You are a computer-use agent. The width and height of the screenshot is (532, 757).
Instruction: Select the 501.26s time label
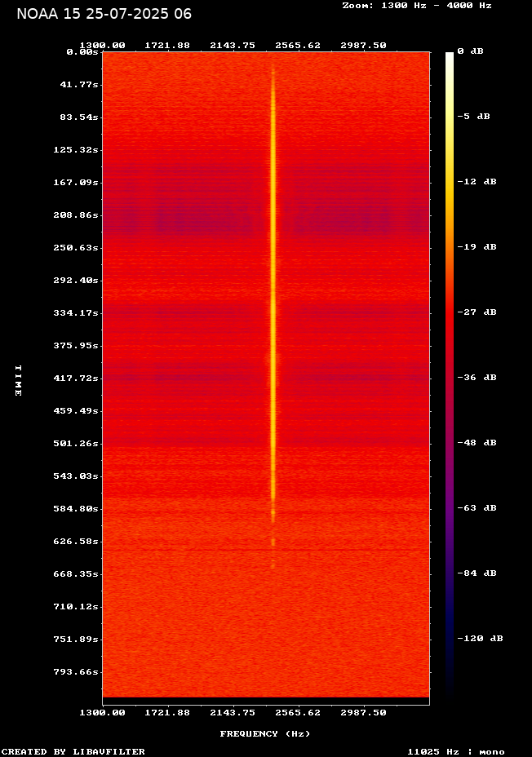coord(76,443)
